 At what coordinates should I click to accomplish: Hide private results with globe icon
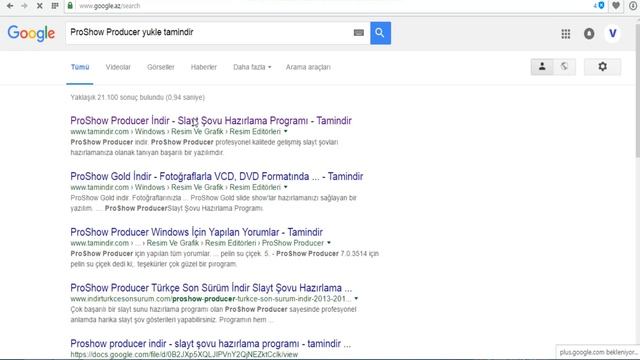click(564, 67)
